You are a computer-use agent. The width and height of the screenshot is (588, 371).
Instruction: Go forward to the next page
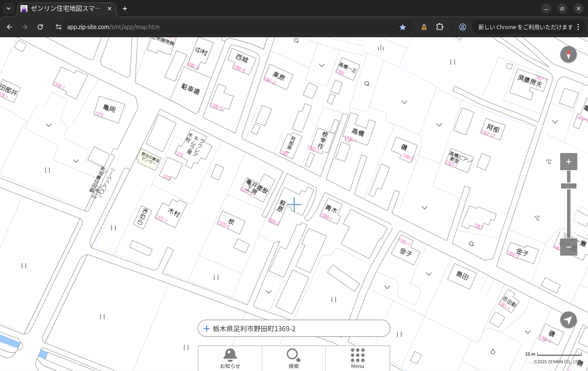(25, 27)
